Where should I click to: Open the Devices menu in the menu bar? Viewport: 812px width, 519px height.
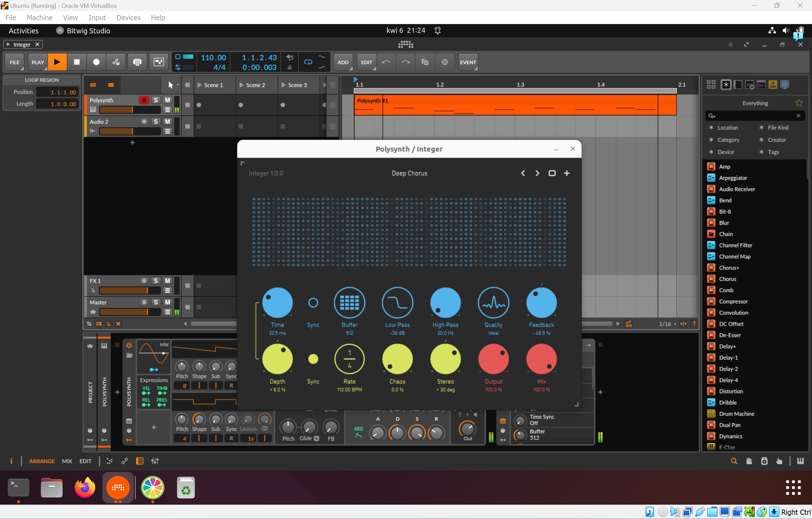click(128, 18)
